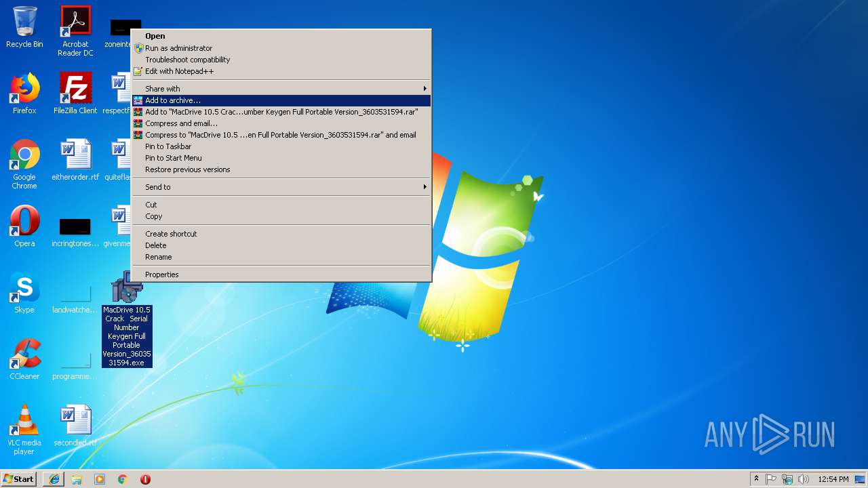Select Pin to Taskbar
The height and width of the screenshot is (488, 868).
(281, 146)
